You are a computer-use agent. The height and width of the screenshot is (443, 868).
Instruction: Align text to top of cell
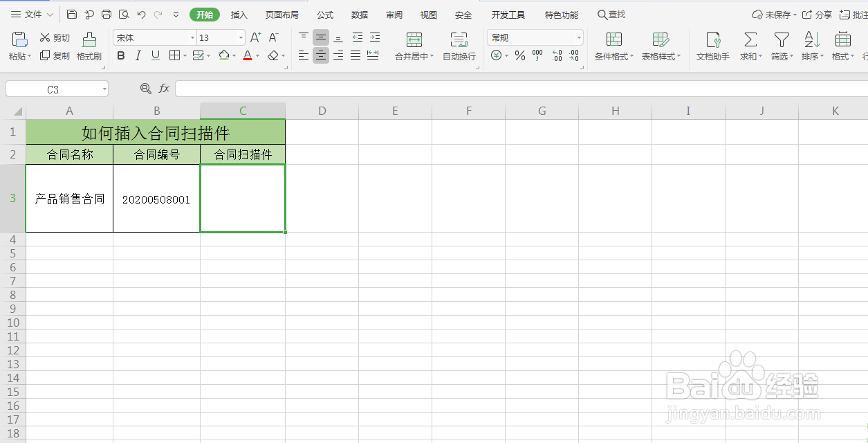pos(304,37)
